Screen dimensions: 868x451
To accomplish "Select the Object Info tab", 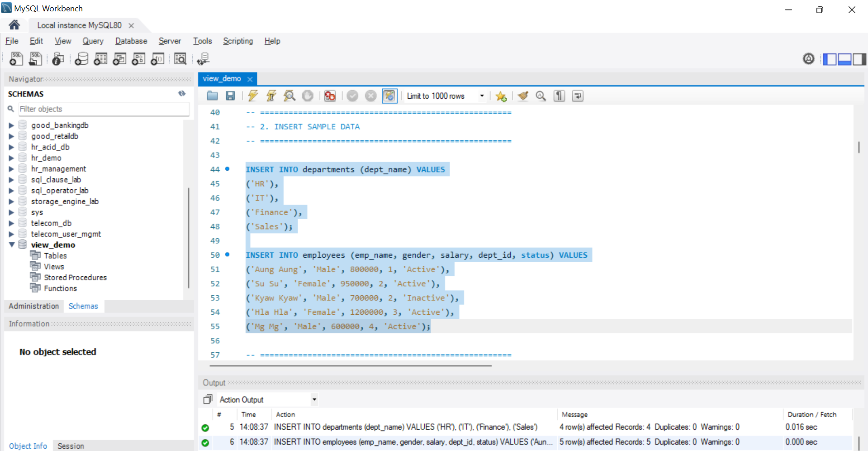I will tap(28, 446).
